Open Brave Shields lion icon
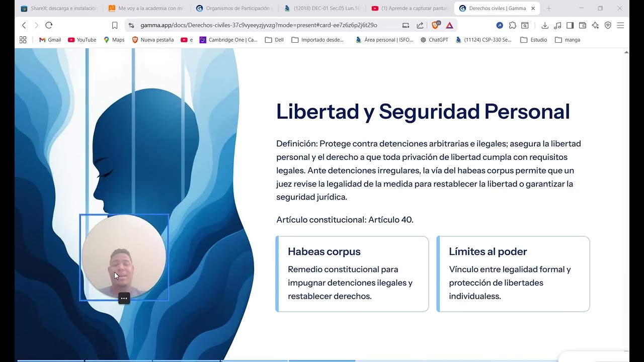The height and width of the screenshot is (362, 644). pyautogui.click(x=436, y=25)
